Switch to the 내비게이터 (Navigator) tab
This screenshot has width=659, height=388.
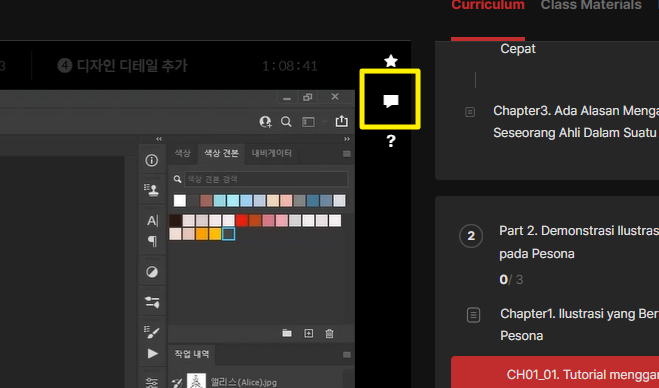[x=272, y=153]
